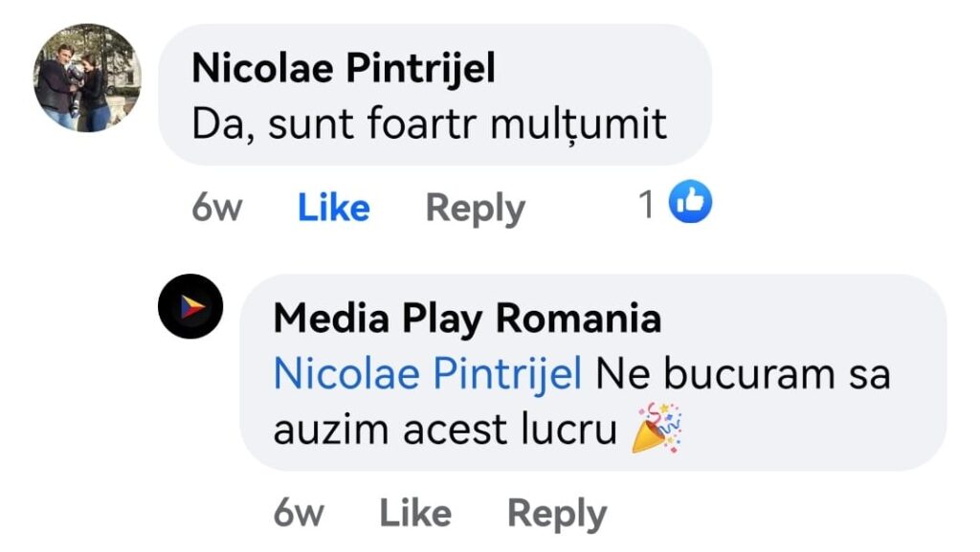Open the 6w timestamp under Media Play's reply

coord(298,514)
